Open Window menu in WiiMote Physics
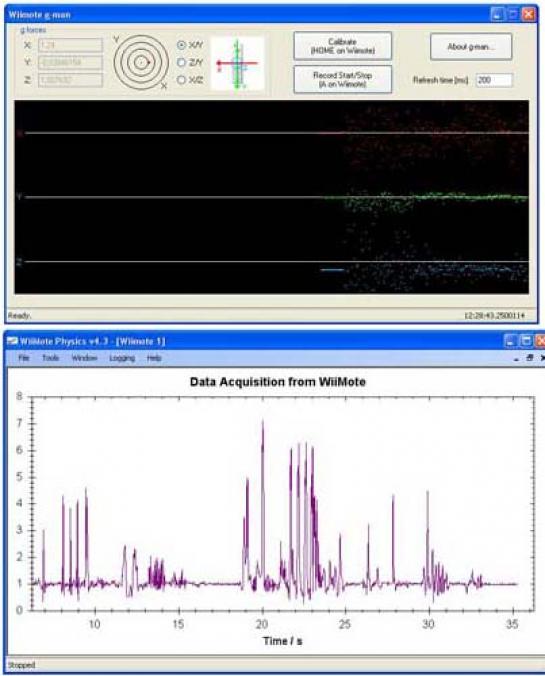 84,358
